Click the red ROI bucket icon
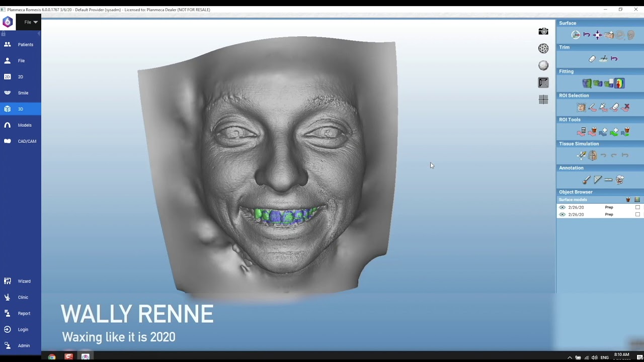Image resolution: width=644 pixels, height=362 pixels. click(x=592, y=131)
